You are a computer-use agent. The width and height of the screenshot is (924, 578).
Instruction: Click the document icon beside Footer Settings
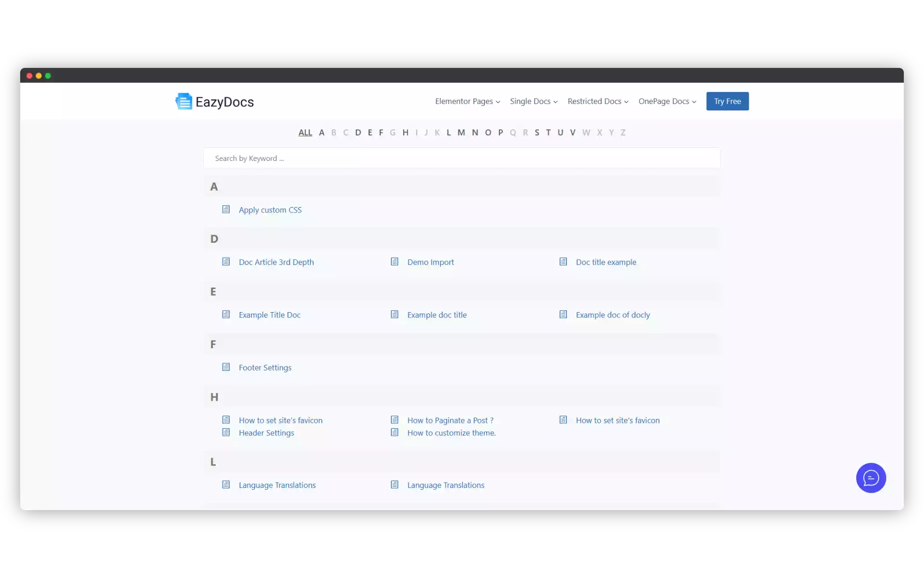(226, 367)
